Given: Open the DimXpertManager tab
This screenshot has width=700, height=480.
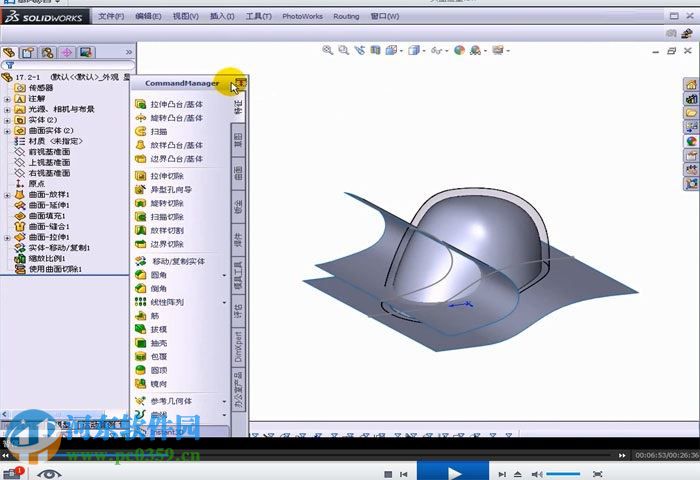Looking at the screenshot, I should click(67, 53).
